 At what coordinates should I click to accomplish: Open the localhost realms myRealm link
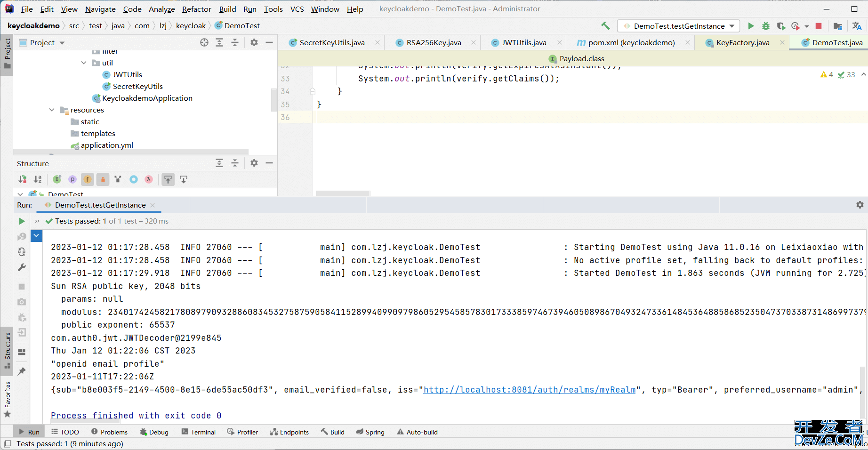[x=529, y=390]
